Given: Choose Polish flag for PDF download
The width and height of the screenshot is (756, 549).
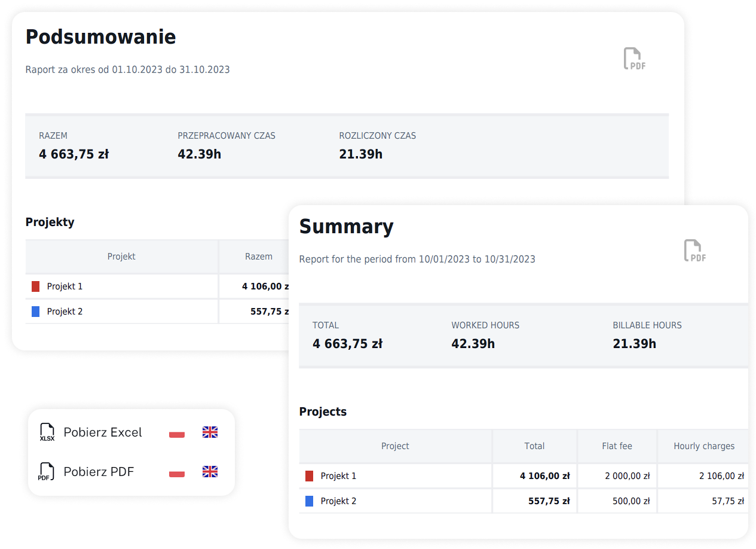Looking at the screenshot, I should 177,472.
